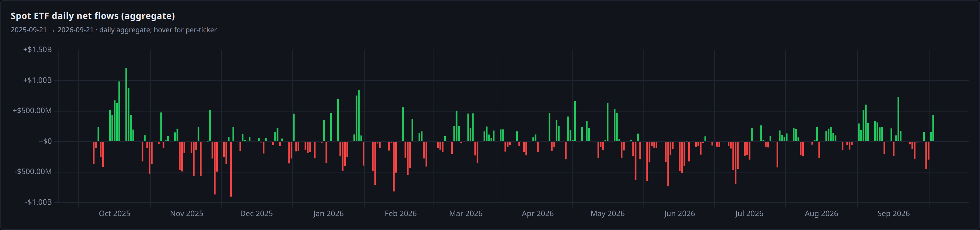Select the May 2026 x-axis label

[607, 213]
